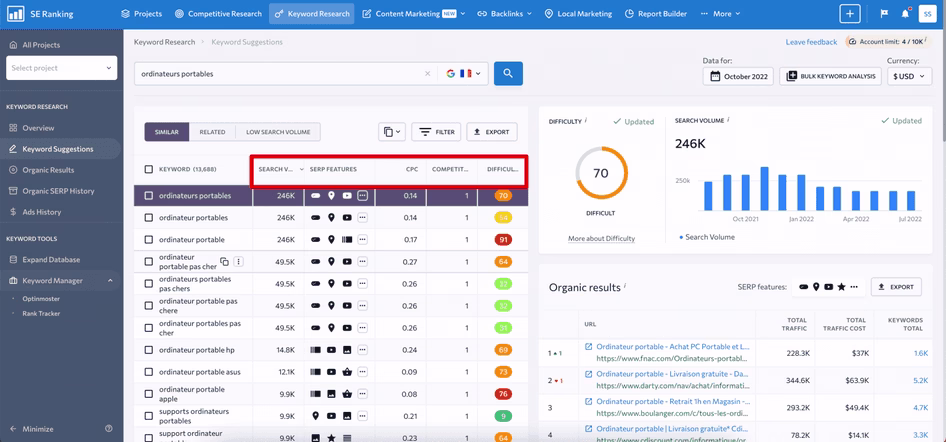Open SERP features ellipsis for 'ordinateur portable'
This screenshot has width=946, height=442.
(x=363, y=240)
